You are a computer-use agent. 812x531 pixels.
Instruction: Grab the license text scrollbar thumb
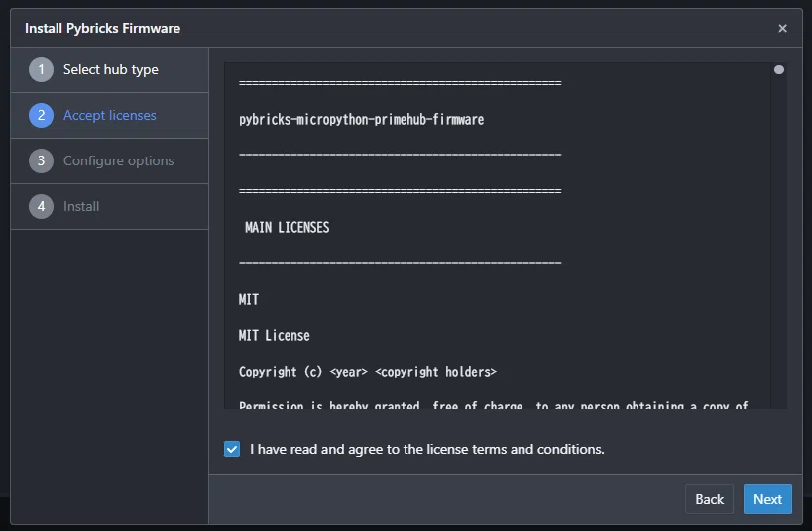(779, 70)
